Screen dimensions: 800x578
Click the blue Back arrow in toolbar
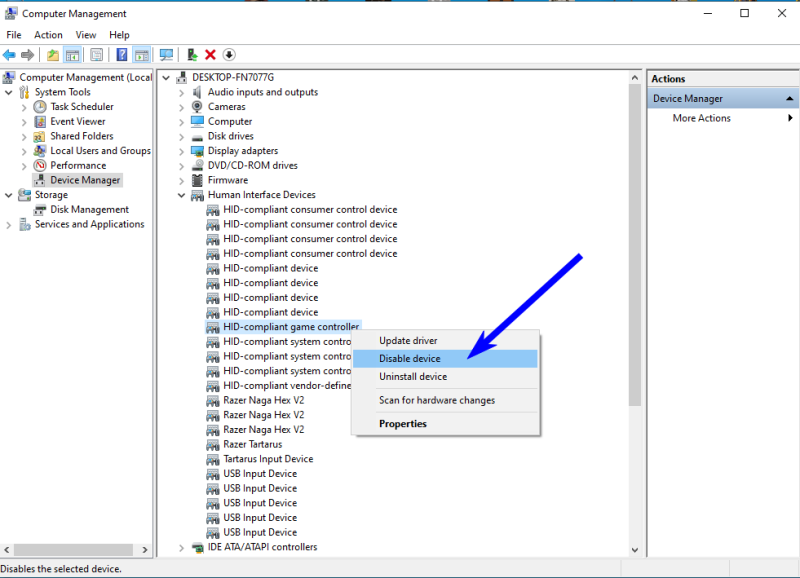click(9, 55)
